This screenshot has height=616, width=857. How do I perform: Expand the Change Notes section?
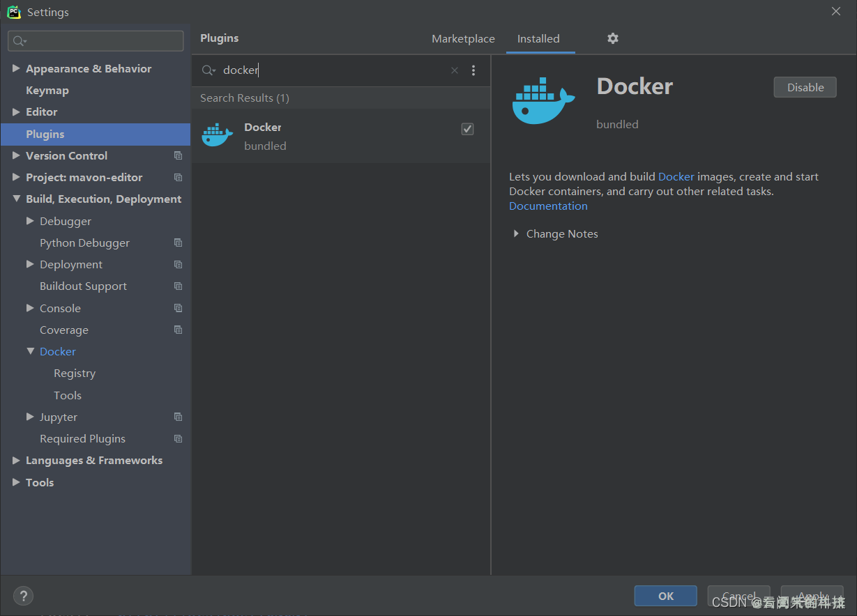point(516,234)
